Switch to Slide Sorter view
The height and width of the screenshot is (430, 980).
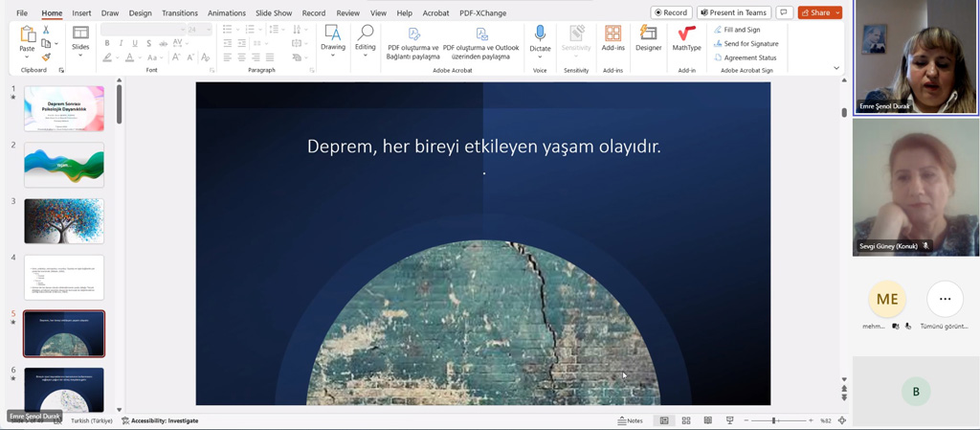[x=686, y=420]
